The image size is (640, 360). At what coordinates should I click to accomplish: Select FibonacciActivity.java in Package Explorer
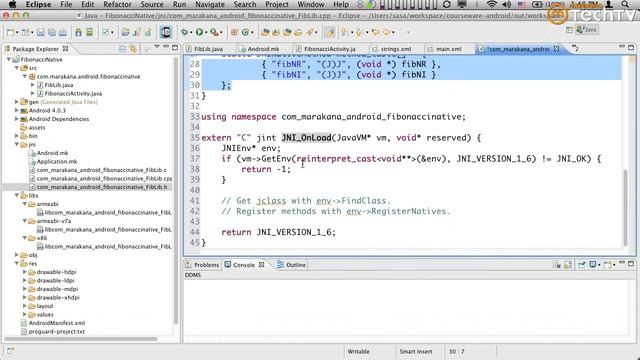[x=73, y=93]
